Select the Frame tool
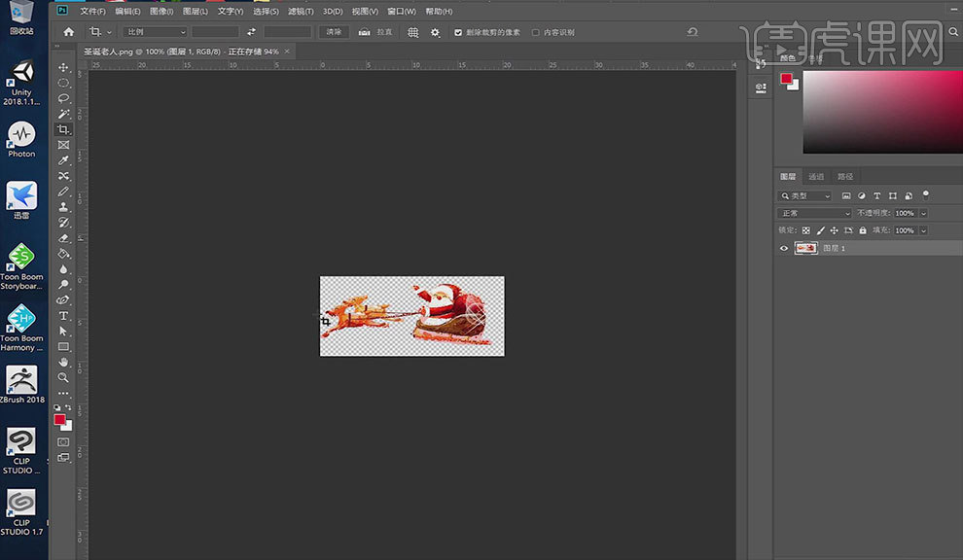Image resolution: width=963 pixels, height=560 pixels. point(63,145)
